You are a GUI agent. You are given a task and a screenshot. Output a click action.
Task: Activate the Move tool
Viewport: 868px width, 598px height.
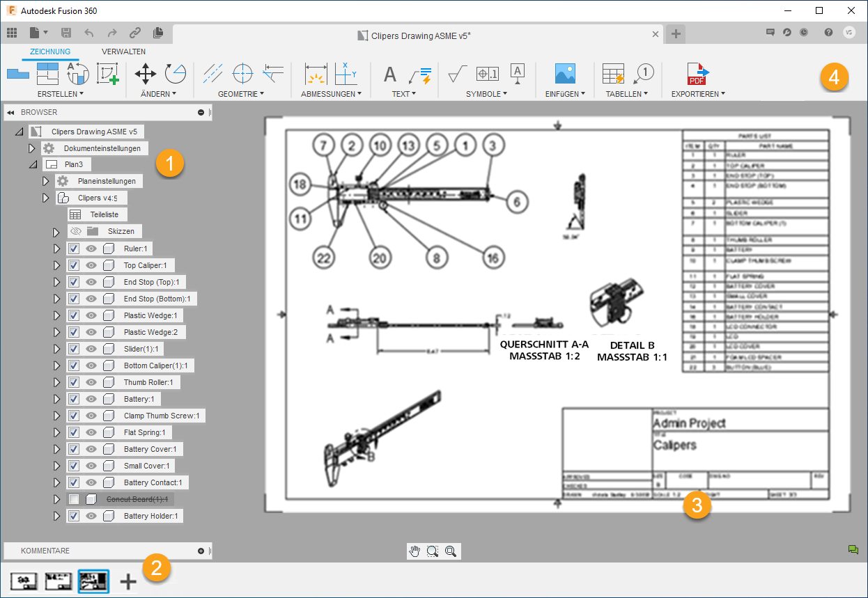tap(145, 73)
